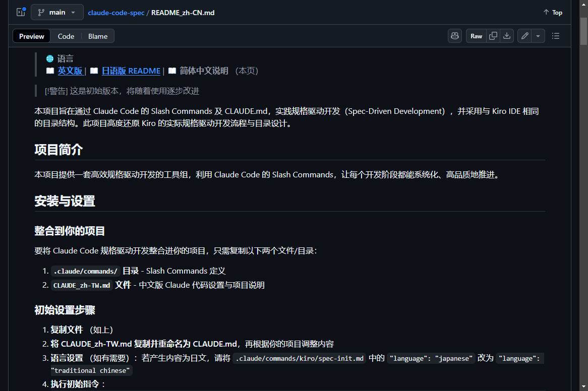
Task: Click the 整合到你的项目 heading
Action: click(70, 231)
